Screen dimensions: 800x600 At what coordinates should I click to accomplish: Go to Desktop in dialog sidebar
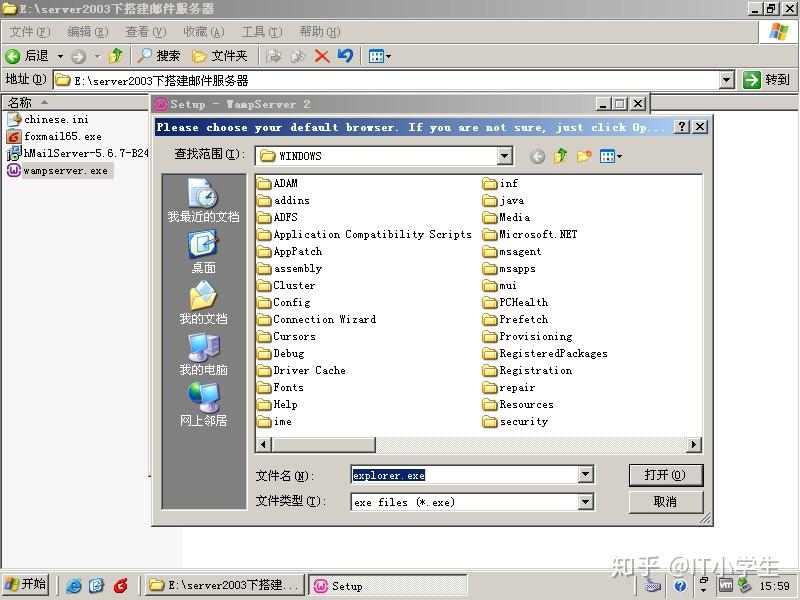point(203,253)
